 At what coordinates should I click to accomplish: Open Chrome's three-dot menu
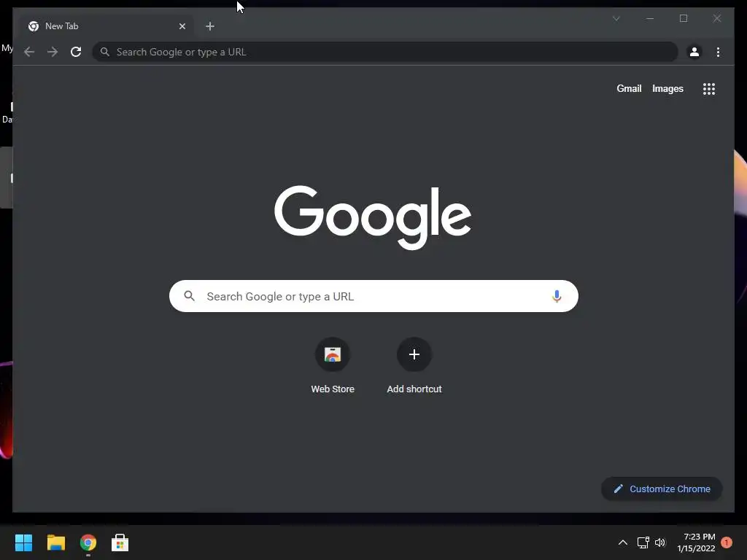click(718, 52)
